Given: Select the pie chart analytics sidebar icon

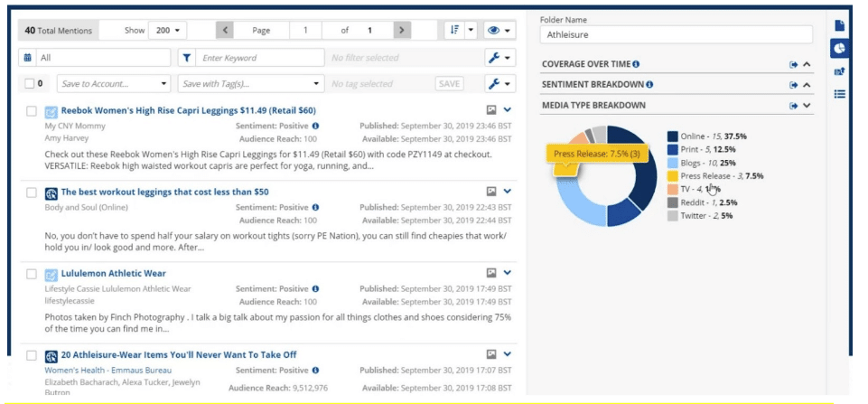Looking at the screenshot, I should (x=840, y=48).
